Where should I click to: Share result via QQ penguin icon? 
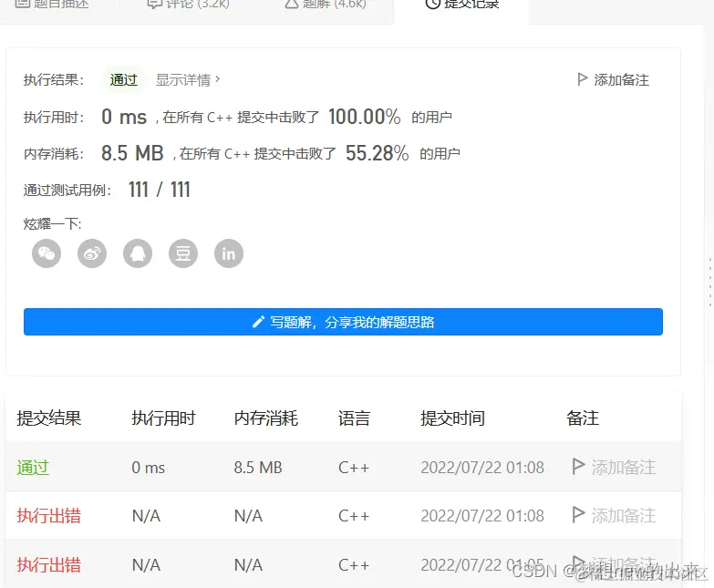click(138, 253)
